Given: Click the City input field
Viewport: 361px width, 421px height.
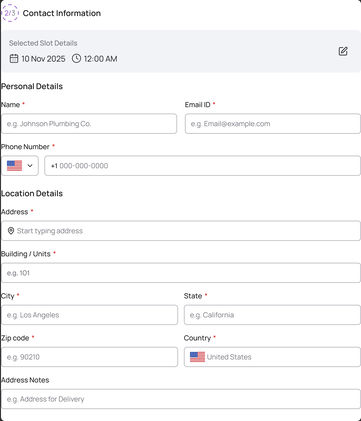Looking at the screenshot, I should [89, 315].
